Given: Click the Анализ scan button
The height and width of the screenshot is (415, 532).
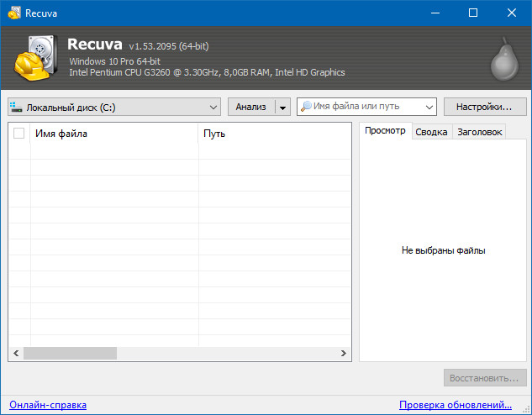Looking at the screenshot, I should pos(250,107).
